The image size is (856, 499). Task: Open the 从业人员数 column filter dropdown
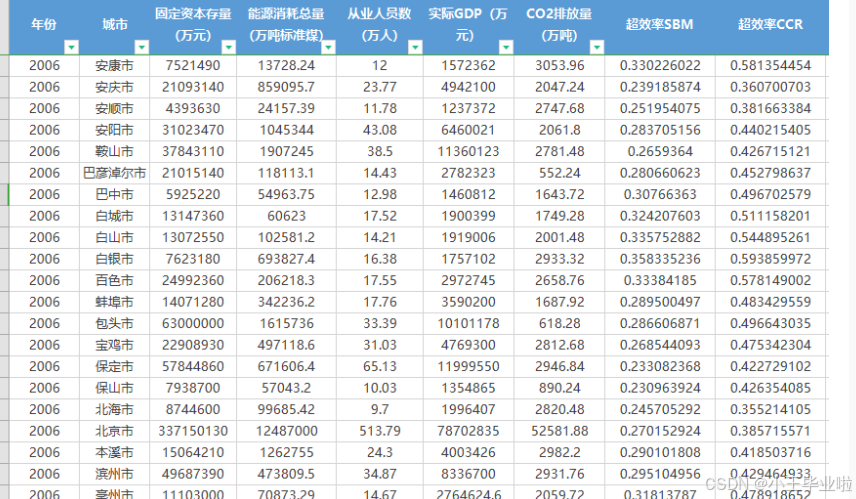(x=415, y=47)
